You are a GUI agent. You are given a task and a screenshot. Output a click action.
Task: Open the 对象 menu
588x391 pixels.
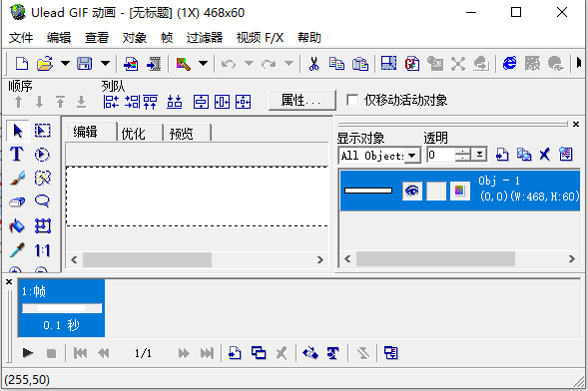135,38
